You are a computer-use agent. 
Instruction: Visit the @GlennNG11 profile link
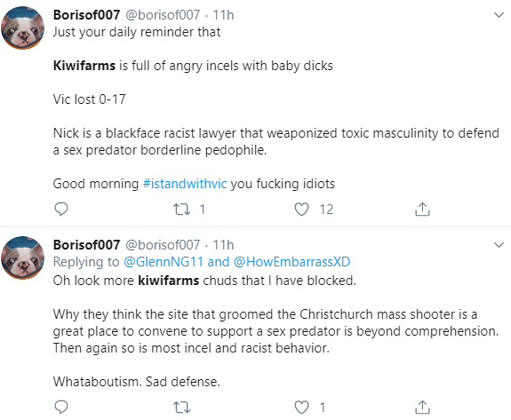[164, 262]
